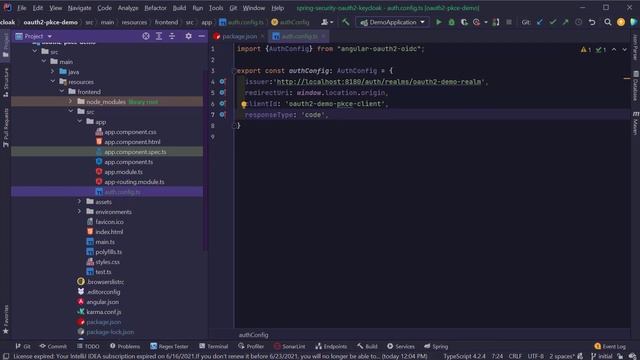Screen dimensions: 640x360
Task: Select app-routing.module.ts file
Action: [134, 182]
